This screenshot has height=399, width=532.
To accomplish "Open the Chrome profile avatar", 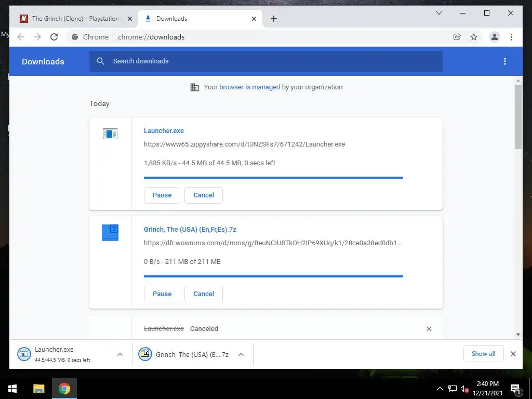I will pos(495,37).
